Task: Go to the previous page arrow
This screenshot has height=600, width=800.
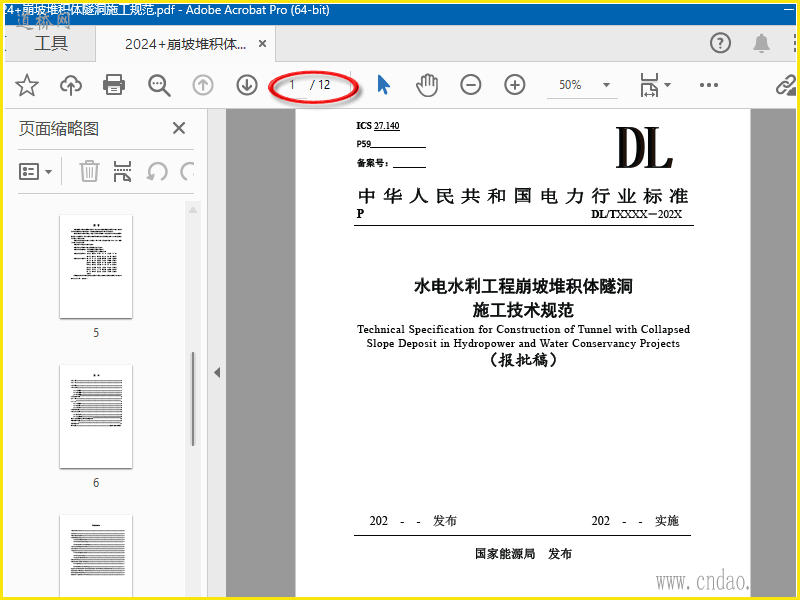Action: [203, 85]
